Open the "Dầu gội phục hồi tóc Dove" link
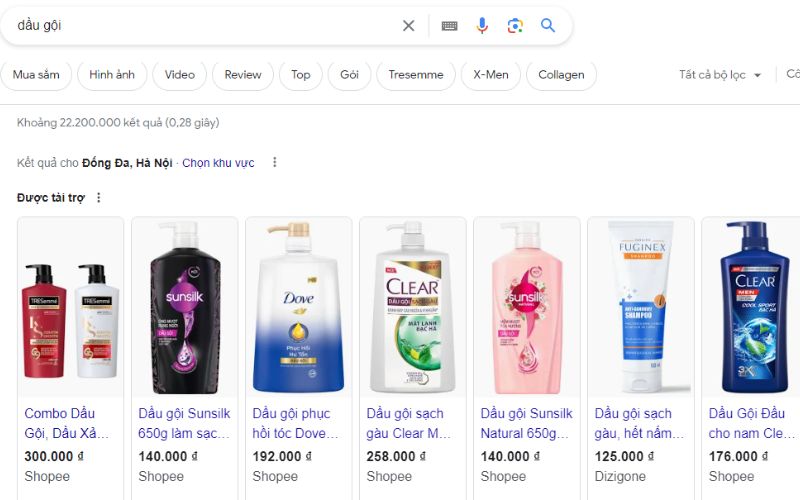 click(298, 423)
